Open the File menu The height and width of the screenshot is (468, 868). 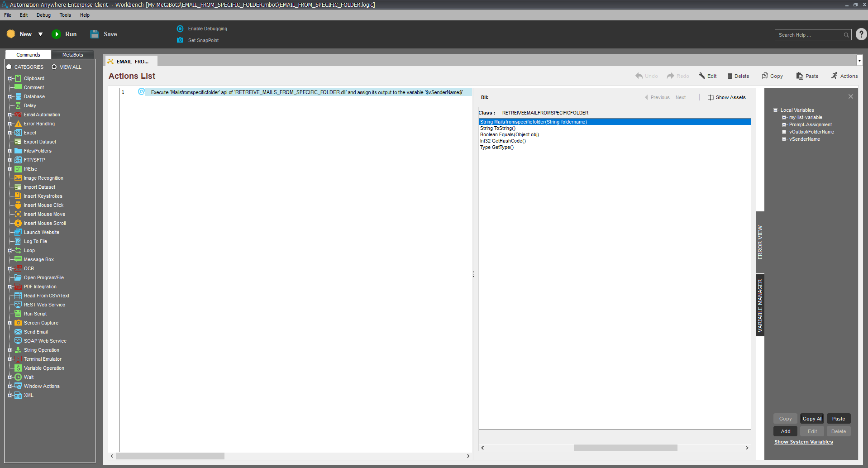8,15
